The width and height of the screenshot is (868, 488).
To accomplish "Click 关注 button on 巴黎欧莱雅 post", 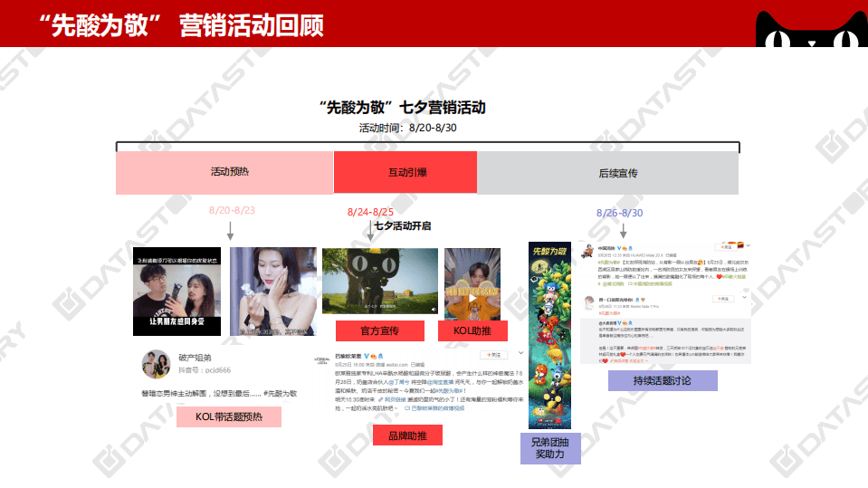I will pos(494,355).
